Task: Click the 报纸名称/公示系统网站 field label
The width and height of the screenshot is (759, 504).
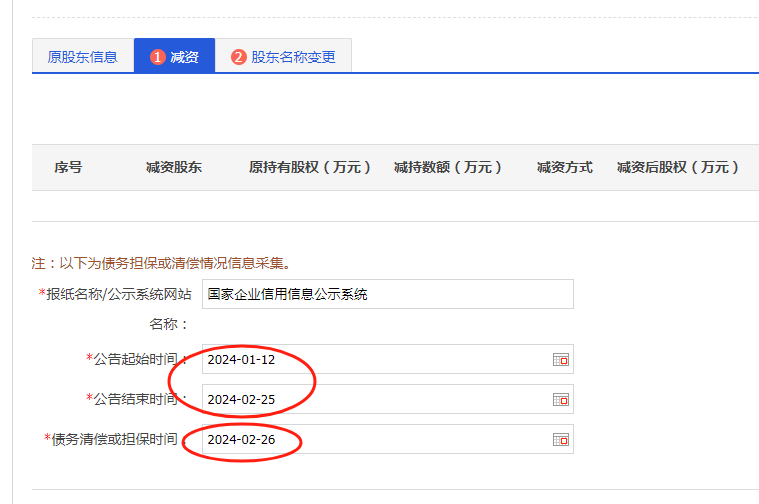Action: (118, 294)
